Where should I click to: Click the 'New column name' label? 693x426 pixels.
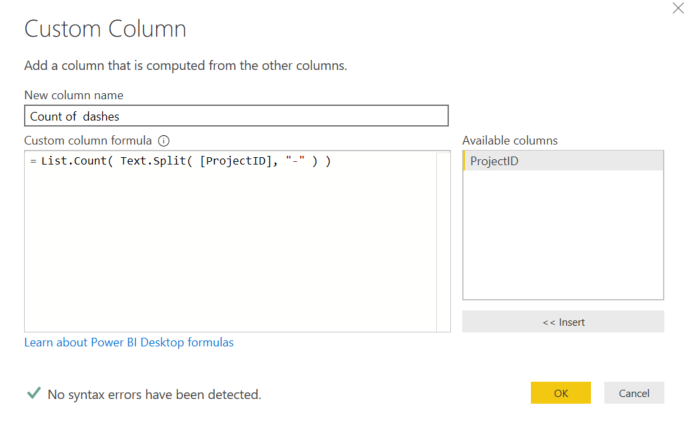pyautogui.click(x=74, y=95)
